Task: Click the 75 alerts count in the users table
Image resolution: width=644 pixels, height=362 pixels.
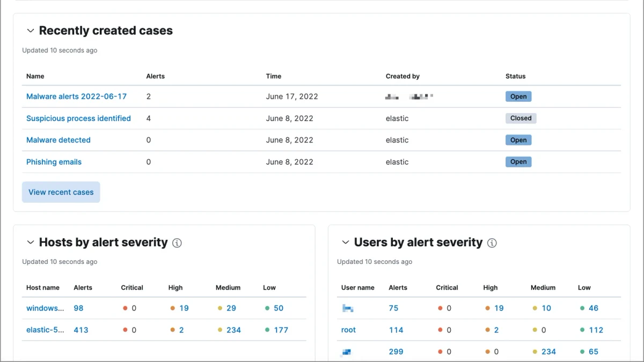Action: point(394,308)
